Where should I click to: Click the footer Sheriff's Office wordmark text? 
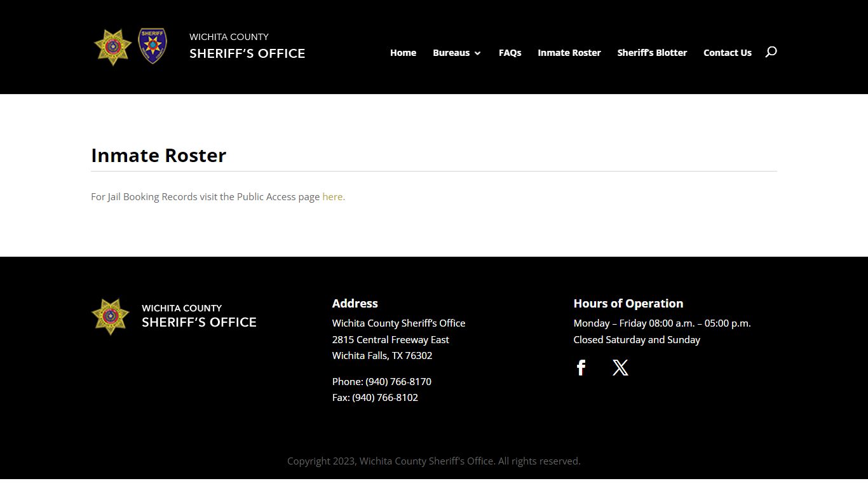click(x=199, y=316)
